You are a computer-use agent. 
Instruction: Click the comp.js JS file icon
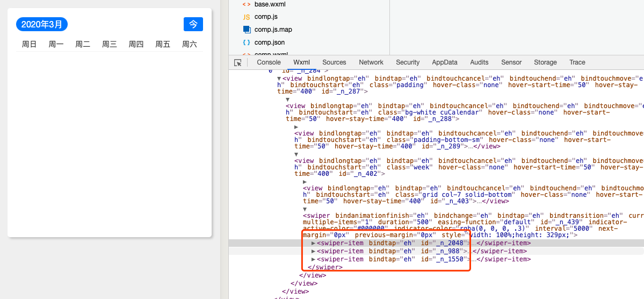coord(247,17)
